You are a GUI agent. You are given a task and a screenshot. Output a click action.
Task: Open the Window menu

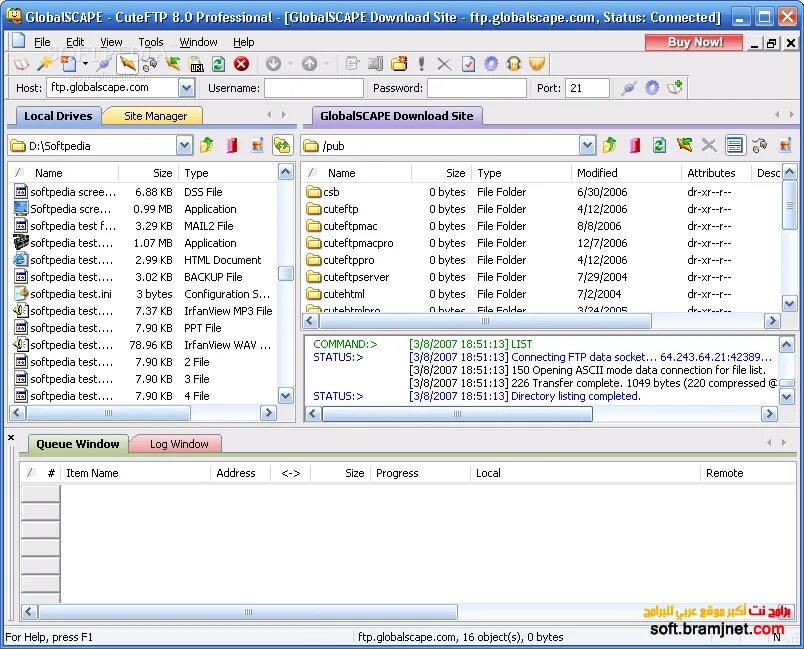198,42
